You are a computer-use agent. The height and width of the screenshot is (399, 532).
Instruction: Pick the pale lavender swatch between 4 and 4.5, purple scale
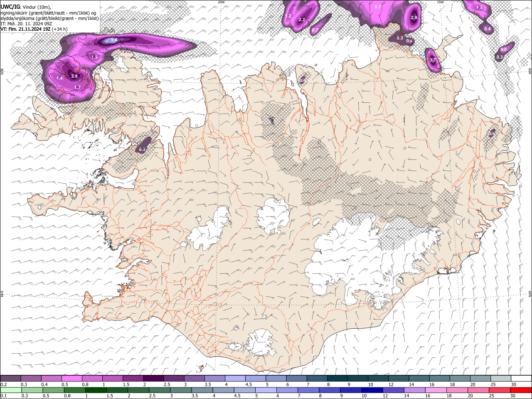click(235, 379)
